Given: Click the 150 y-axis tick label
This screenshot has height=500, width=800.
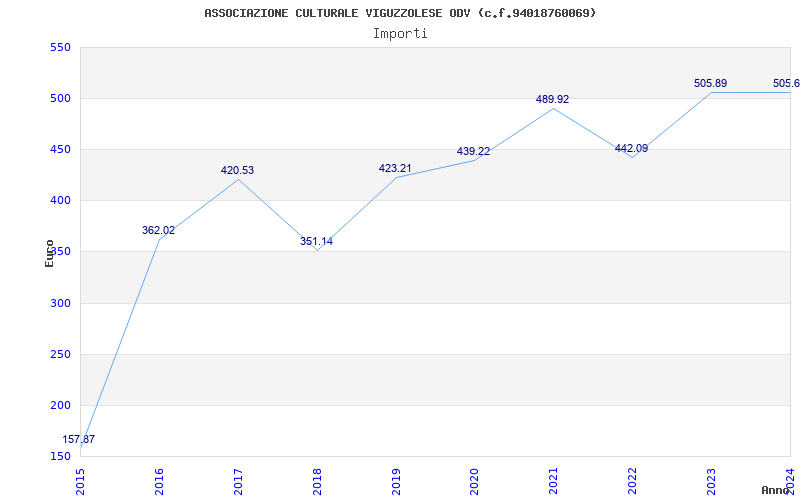Looking at the screenshot, I should click(x=60, y=456).
